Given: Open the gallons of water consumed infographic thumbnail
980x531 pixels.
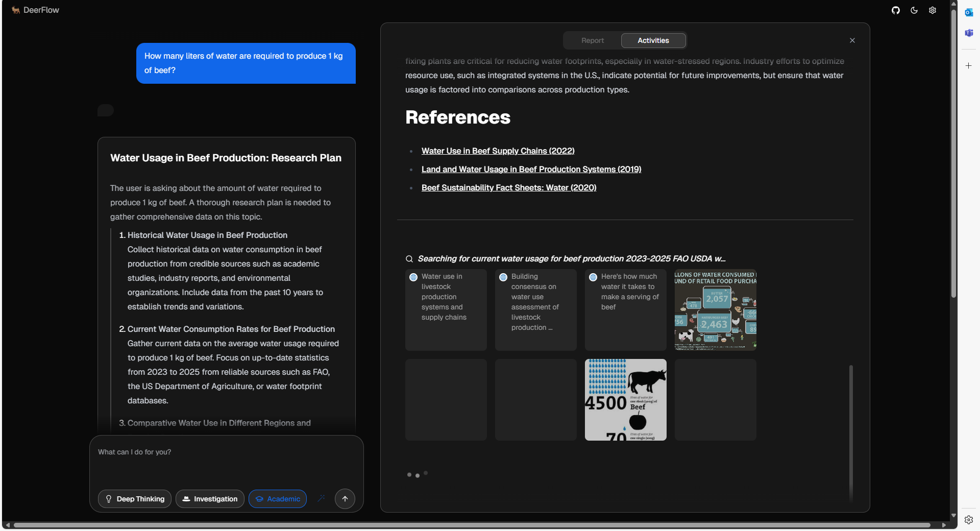Looking at the screenshot, I should pyautogui.click(x=716, y=310).
